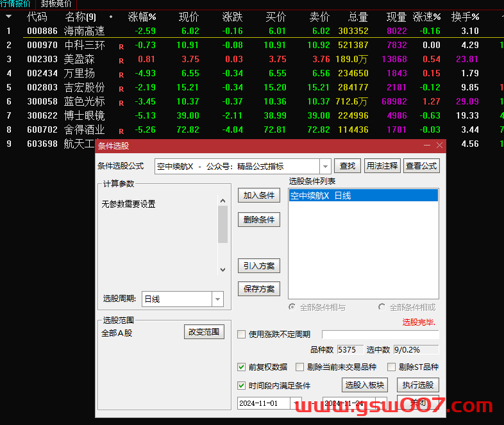Click the R marker beside 中科三环
Viewport: 504px width, 425px height.
click(121, 46)
